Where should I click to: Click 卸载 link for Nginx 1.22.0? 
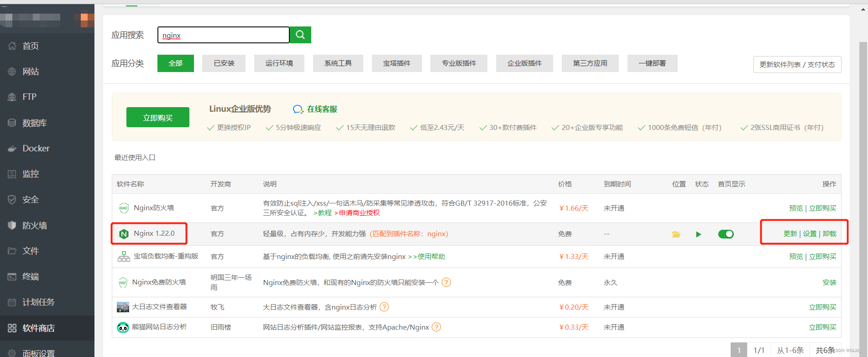[x=830, y=234]
